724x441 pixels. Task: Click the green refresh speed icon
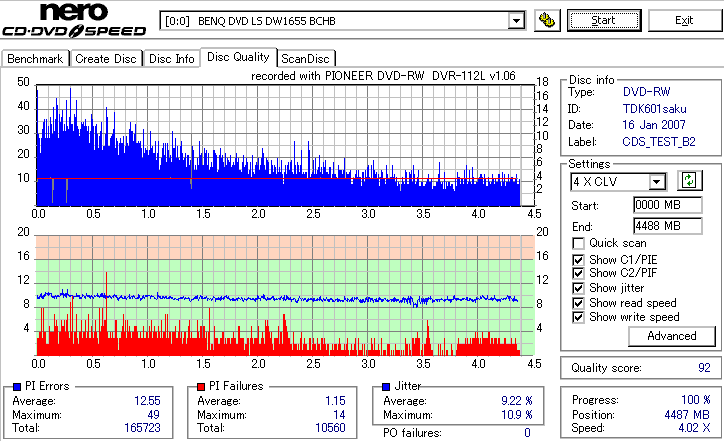689,180
